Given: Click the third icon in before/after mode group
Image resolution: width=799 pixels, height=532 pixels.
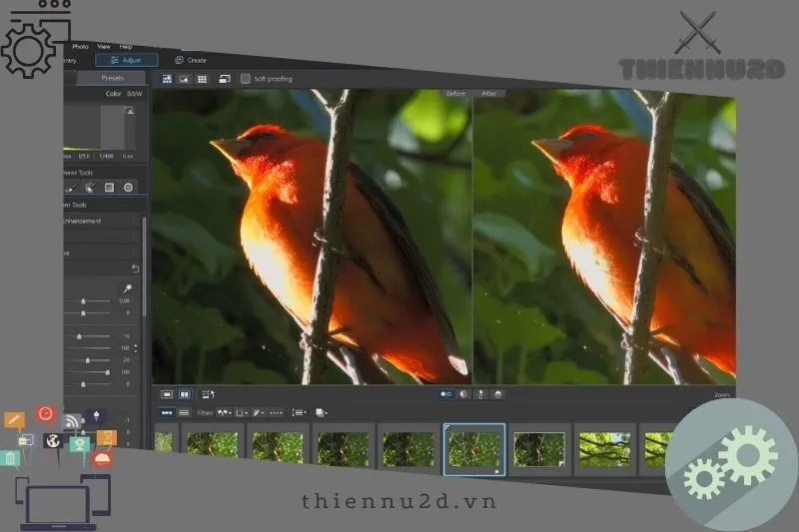Looking at the screenshot, I should click(x=480, y=394).
